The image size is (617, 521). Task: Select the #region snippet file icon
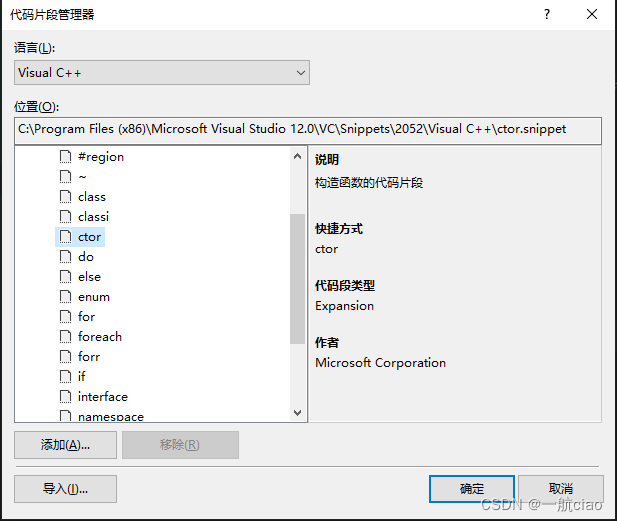click(x=65, y=157)
